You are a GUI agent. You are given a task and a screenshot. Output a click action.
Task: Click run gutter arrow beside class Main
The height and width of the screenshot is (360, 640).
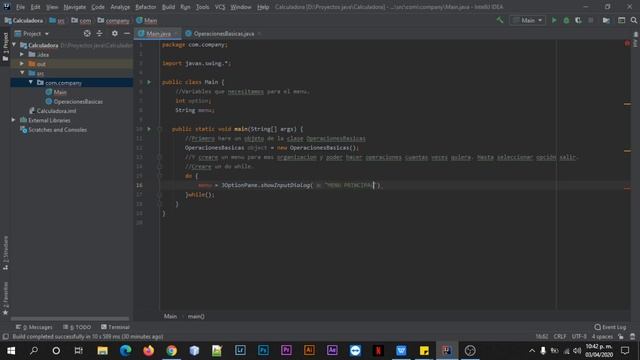(149, 82)
